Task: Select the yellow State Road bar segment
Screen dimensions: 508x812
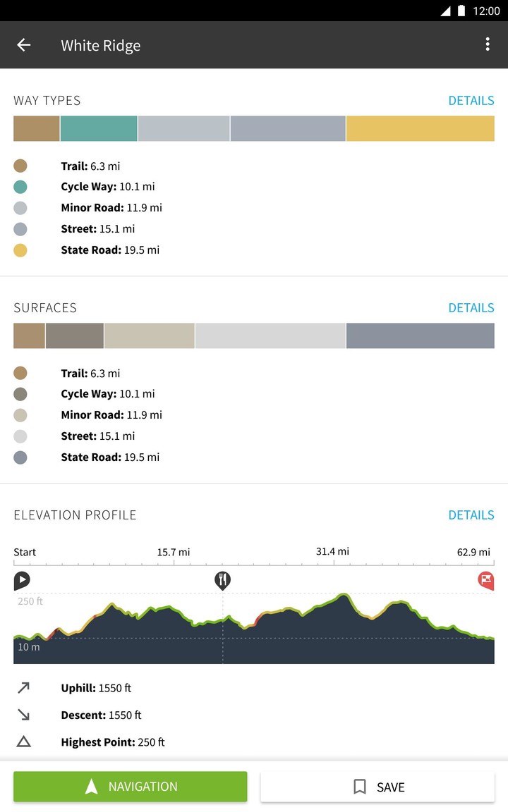Action: pyautogui.click(x=420, y=129)
